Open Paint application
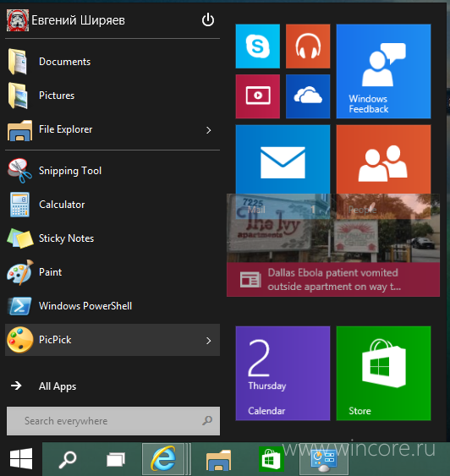The height and width of the screenshot is (476, 450). coord(112,272)
